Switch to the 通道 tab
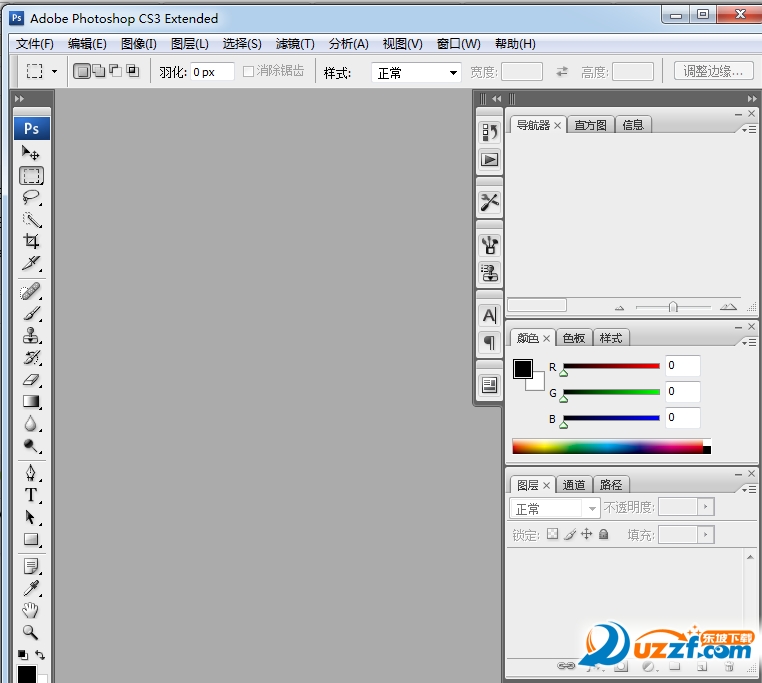This screenshot has width=762, height=683. pyautogui.click(x=574, y=485)
